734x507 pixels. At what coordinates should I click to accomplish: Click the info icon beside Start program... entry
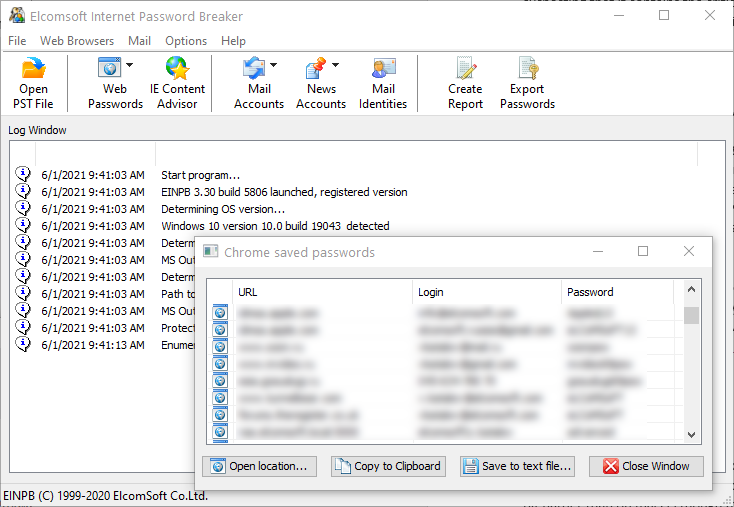[x=23, y=174]
